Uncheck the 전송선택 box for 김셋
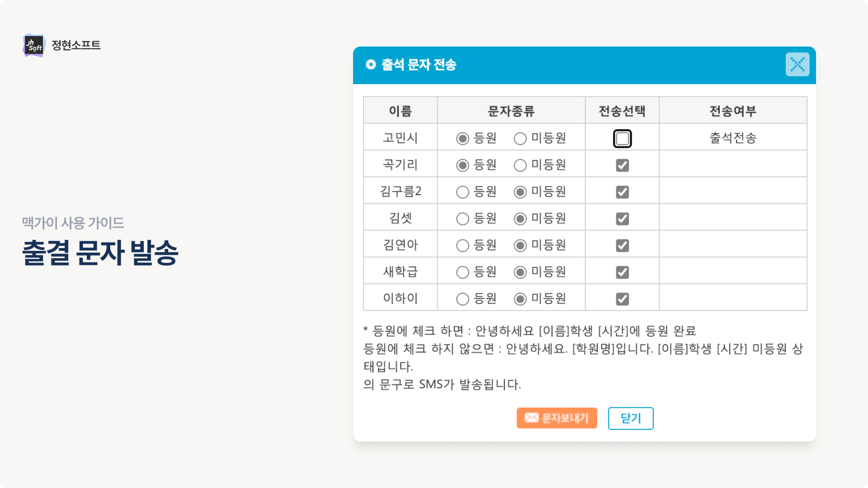 point(622,219)
